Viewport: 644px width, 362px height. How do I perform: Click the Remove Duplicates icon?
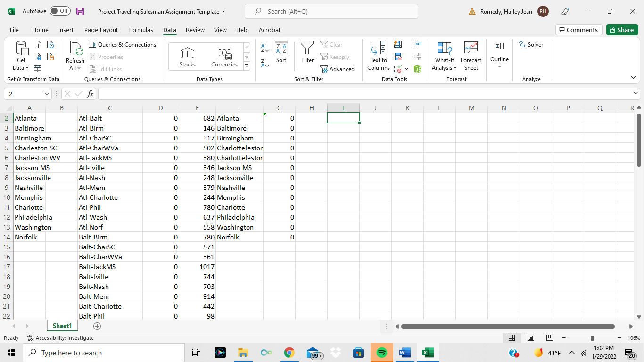[x=398, y=57]
